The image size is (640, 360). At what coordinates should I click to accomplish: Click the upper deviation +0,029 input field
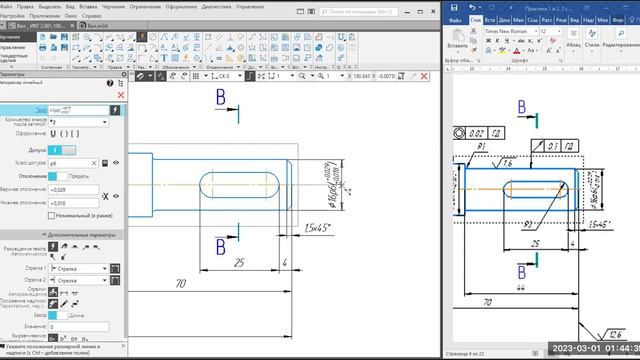(73, 190)
